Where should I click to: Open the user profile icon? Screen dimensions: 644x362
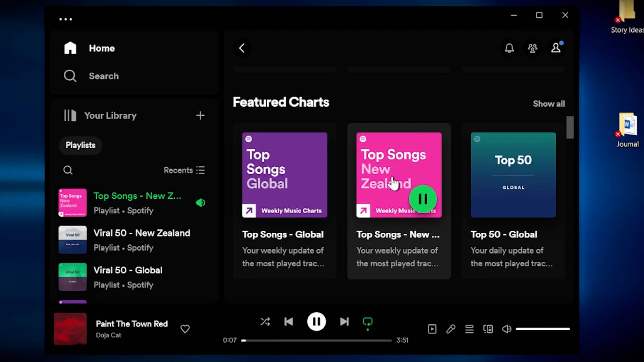click(556, 48)
